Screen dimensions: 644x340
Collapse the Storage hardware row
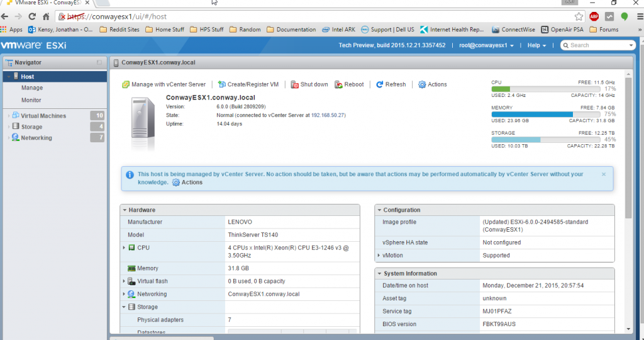pos(124,307)
